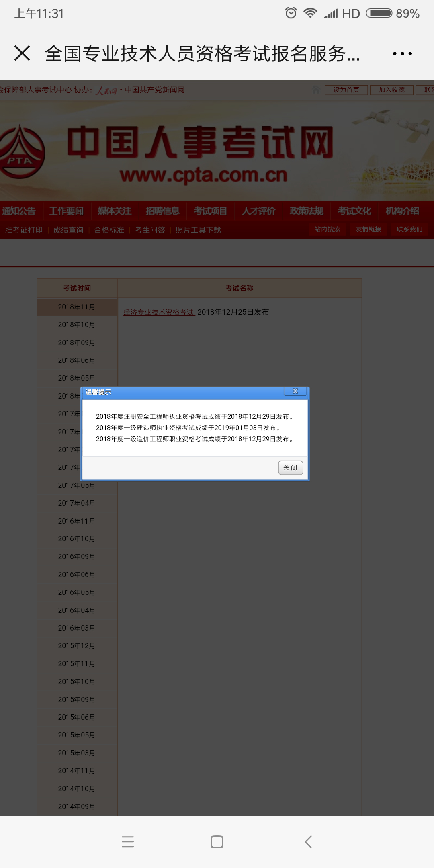Open the 招聘信息 menu

(x=162, y=211)
